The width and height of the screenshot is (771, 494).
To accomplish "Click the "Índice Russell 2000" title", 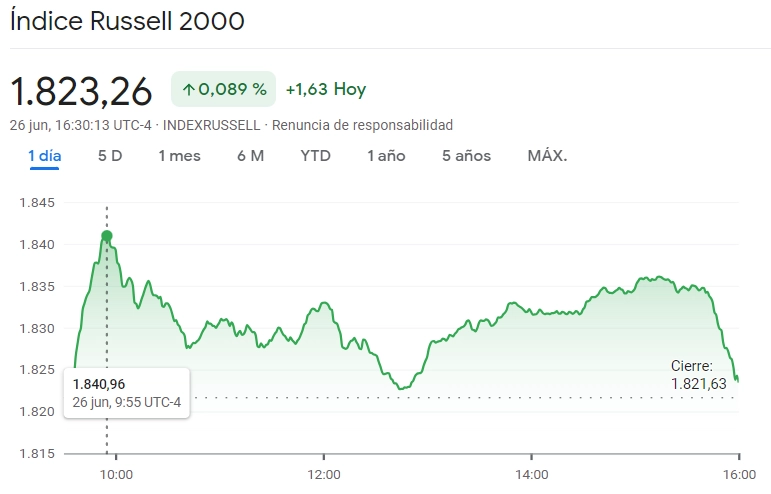I will point(127,21).
